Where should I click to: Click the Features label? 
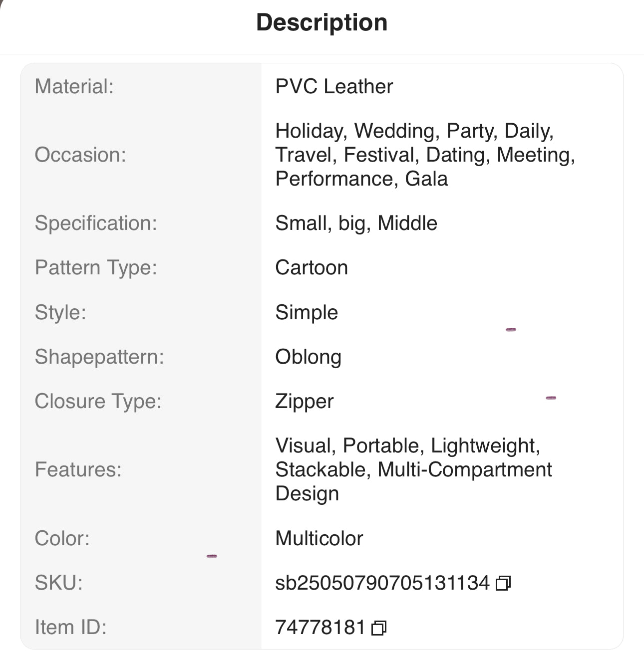(78, 470)
